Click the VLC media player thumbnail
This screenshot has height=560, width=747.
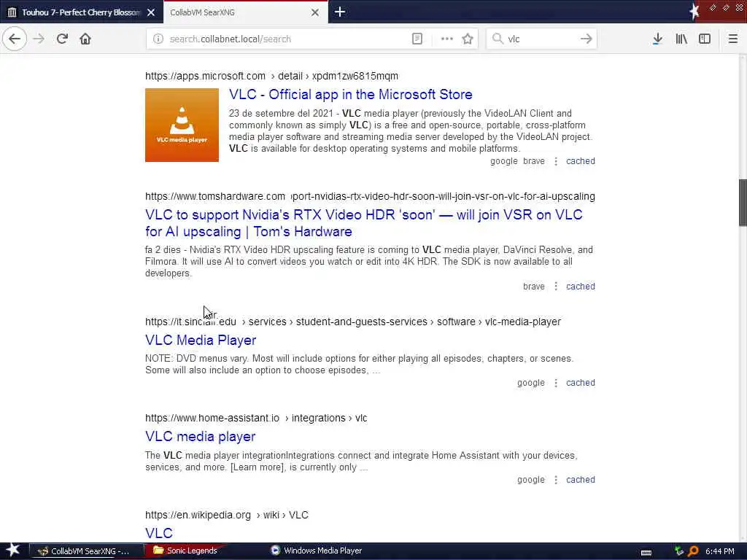tap(182, 125)
